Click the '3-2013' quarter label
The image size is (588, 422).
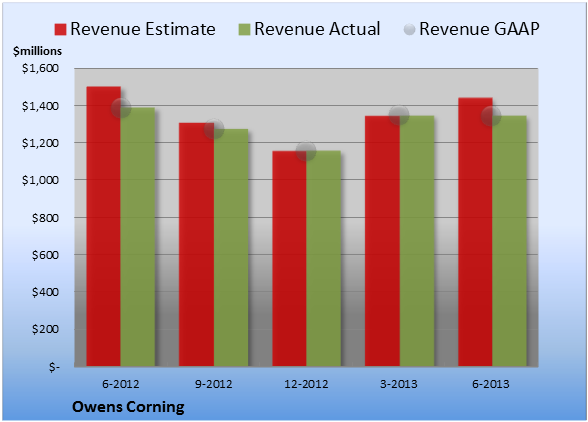pyautogui.click(x=399, y=384)
